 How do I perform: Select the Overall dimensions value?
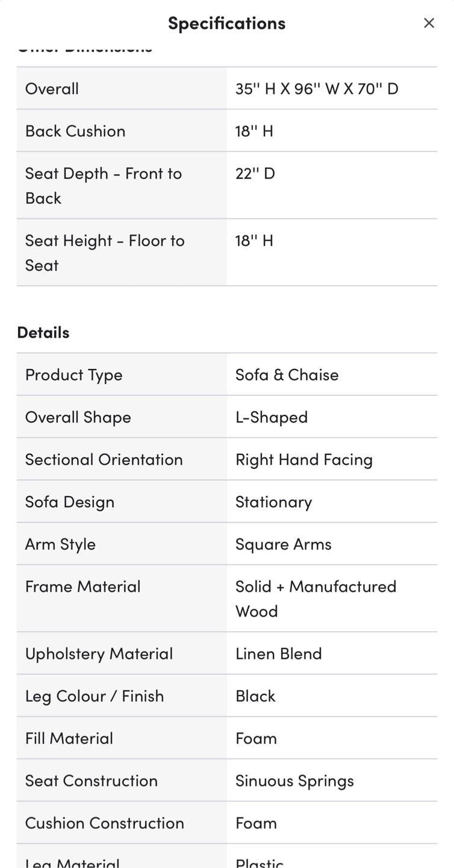(317, 89)
